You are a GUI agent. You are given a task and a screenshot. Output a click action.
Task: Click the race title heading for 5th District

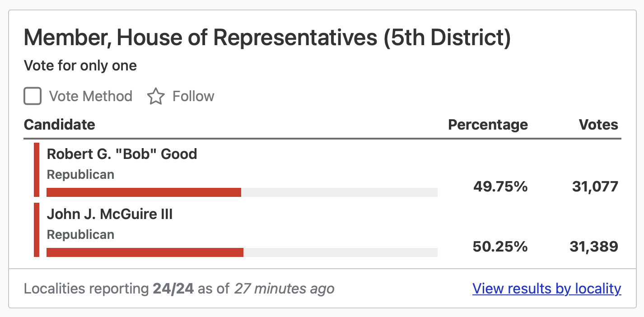(x=267, y=38)
